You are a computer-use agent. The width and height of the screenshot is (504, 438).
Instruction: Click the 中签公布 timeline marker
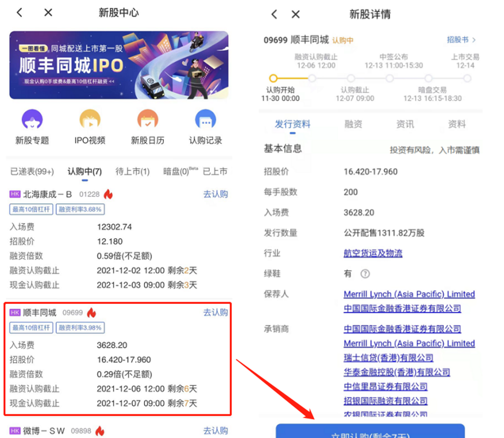coord(390,78)
